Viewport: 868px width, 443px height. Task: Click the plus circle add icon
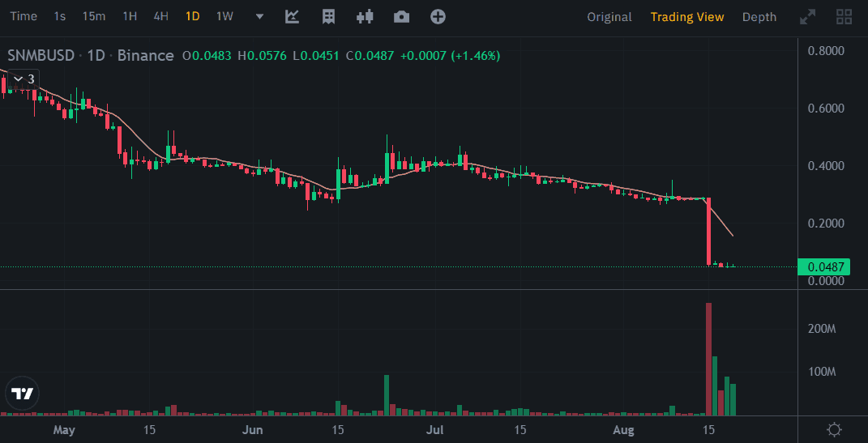[x=438, y=16]
